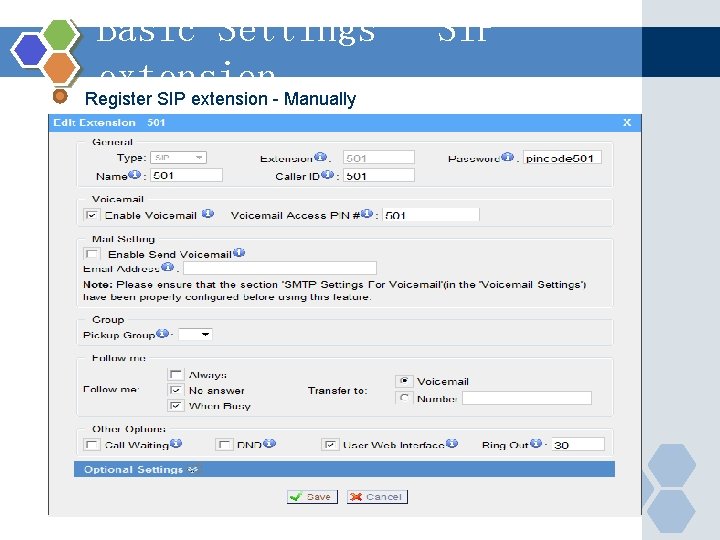Check the Always follow me option
The image size is (720, 540).
tap(176, 374)
